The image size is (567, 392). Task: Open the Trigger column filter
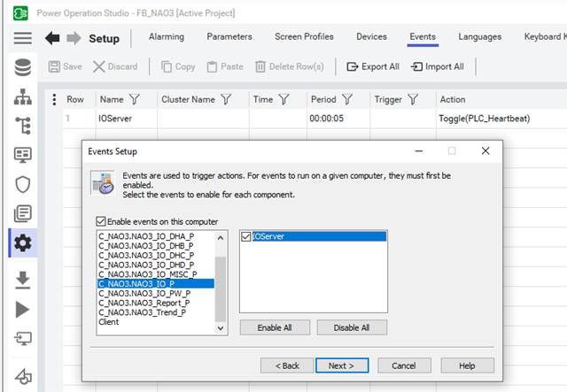pyautogui.click(x=413, y=99)
